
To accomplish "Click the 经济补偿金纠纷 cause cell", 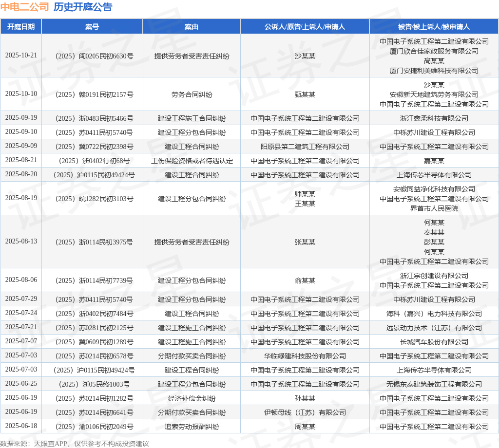I will 192,398.
